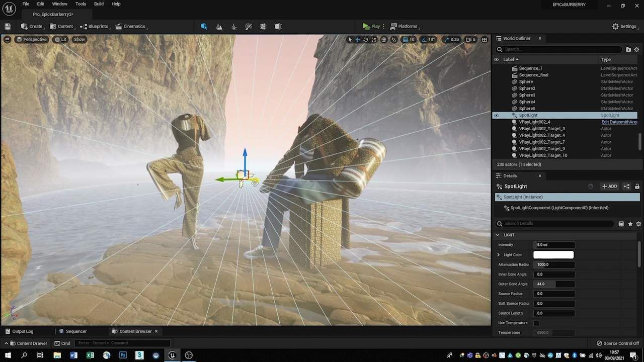644x362 pixels.
Task: Click the surface snapping icon
Action: (x=394, y=39)
